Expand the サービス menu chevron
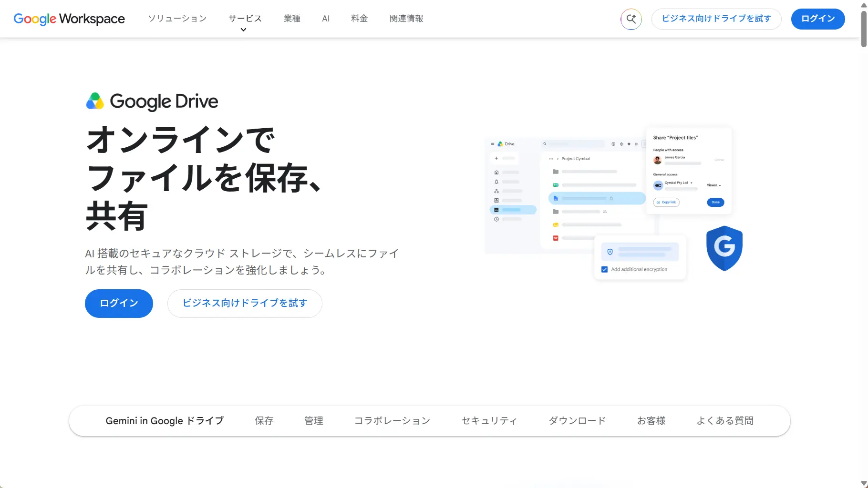868x488 pixels. coord(243,30)
